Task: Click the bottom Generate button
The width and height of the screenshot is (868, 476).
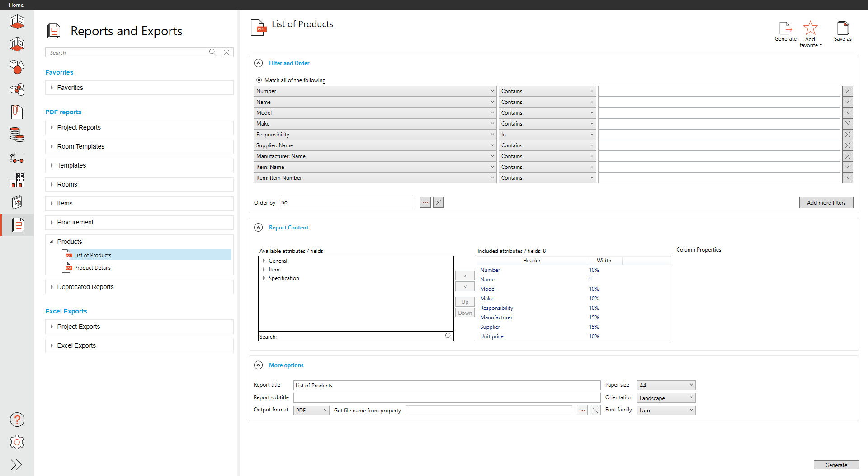Action: click(836, 465)
